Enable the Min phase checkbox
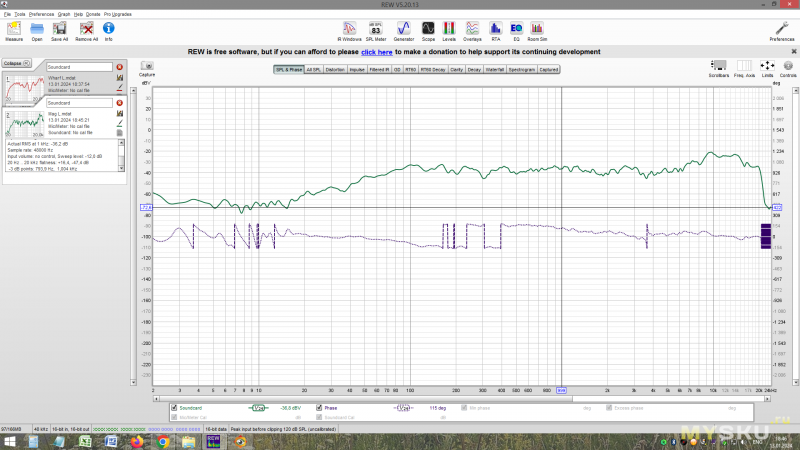The width and height of the screenshot is (800, 450). [465, 408]
